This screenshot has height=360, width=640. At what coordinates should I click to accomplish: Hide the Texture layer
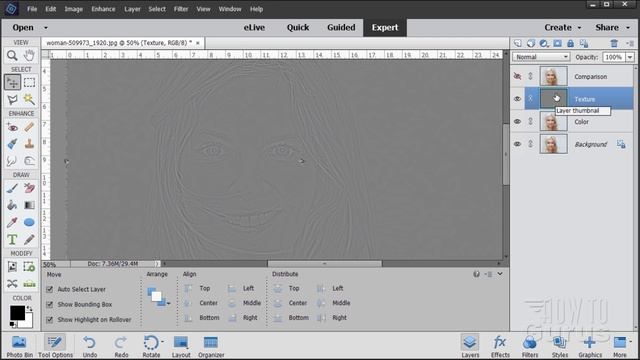[517, 99]
